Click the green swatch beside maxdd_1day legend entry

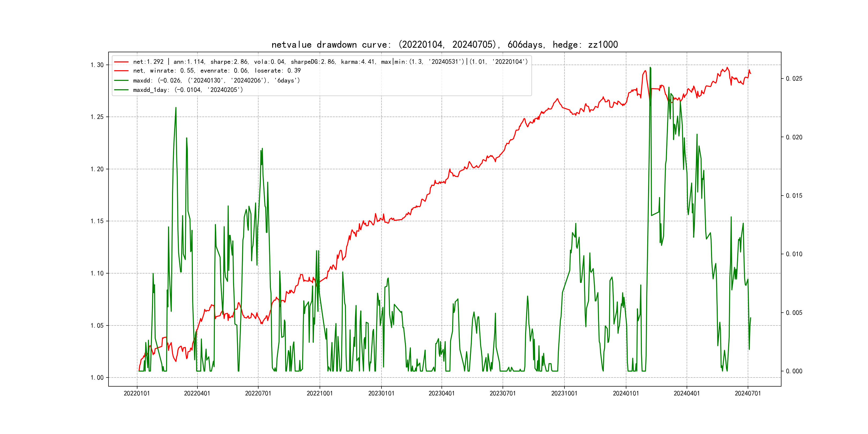tap(121, 90)
